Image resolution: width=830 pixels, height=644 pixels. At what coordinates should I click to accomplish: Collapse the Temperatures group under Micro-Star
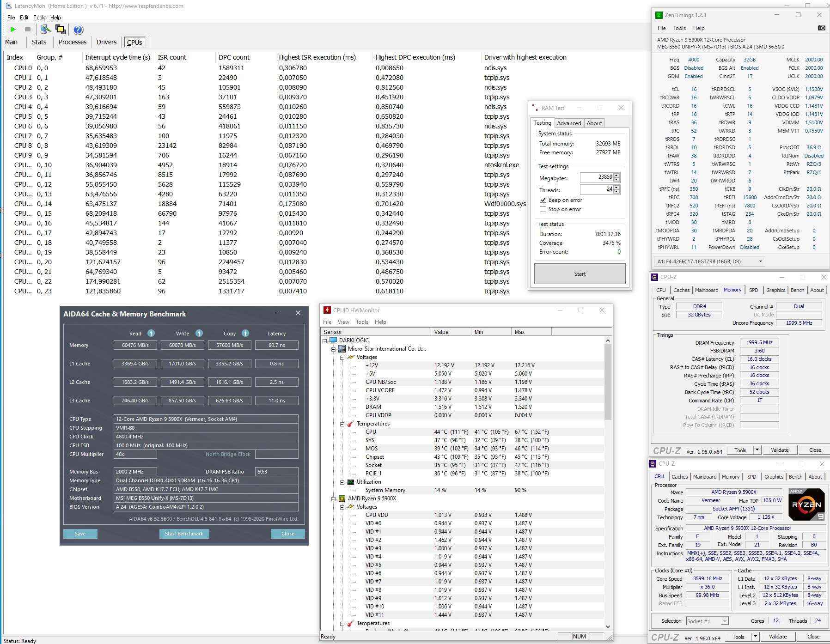tap(342, 424)
